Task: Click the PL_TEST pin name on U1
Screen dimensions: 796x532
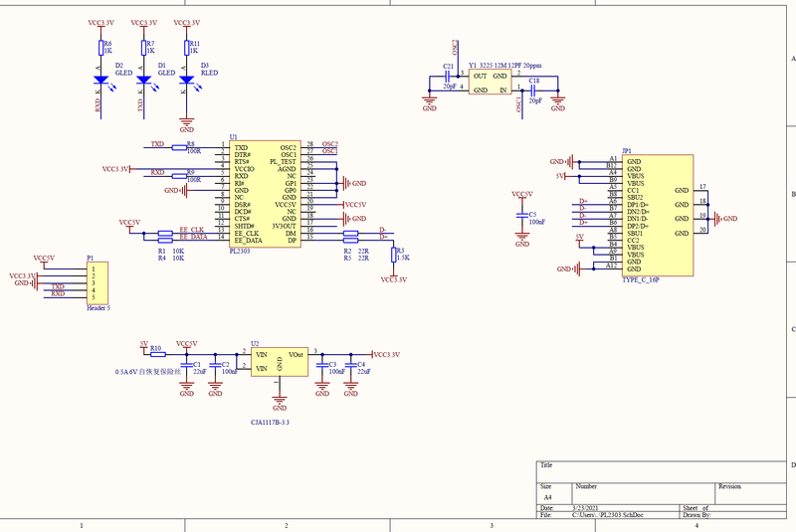Action: (283, 162)
